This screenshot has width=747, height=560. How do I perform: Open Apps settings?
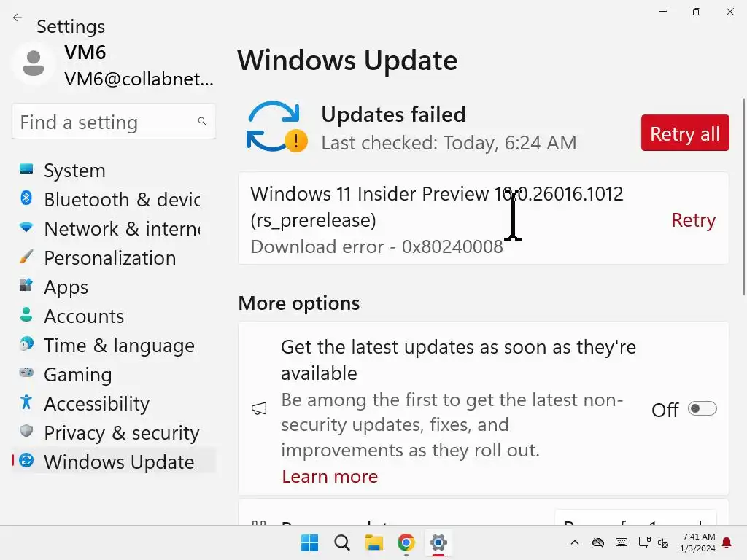pyautogui.click(x=114, y=287)
